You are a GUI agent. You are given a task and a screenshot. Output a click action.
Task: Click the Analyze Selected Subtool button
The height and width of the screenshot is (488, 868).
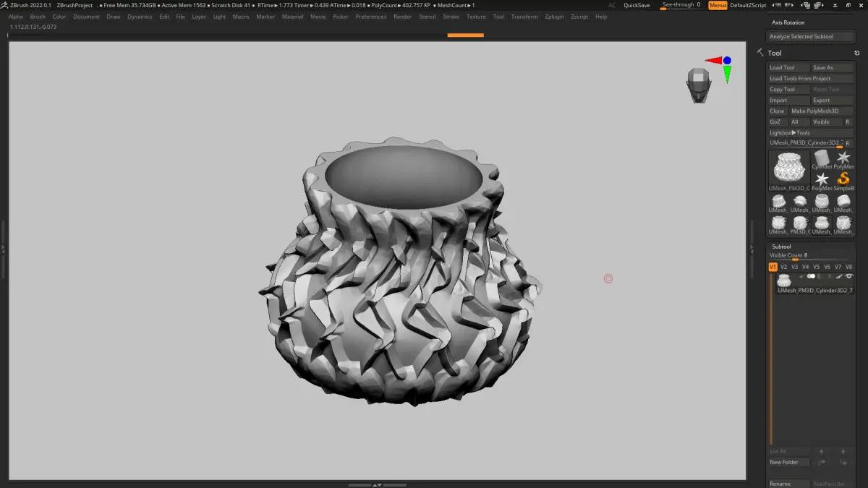pyautogui.click(x=811, y=36)
